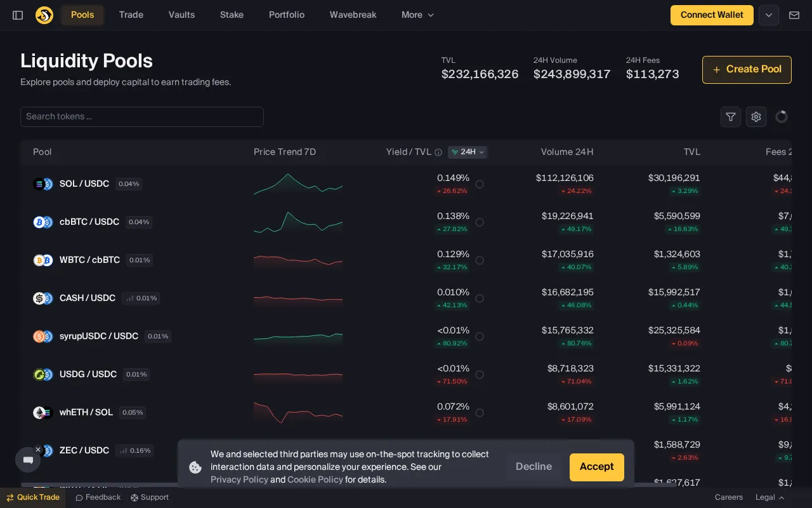Image resolution: width=812 pixels, height=508 pixels.
Task: Click the yellow Orca logo
Action: click(x=44, y=15)
